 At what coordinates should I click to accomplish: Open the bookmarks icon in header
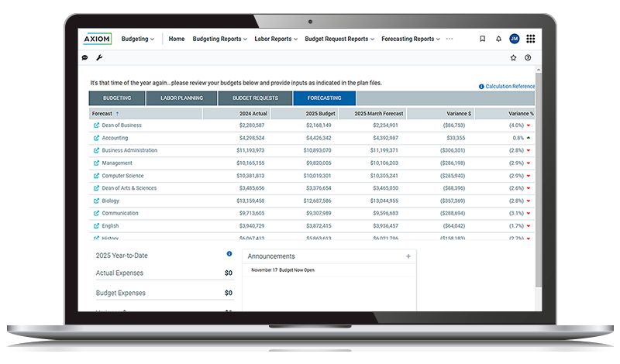click(482, 39)
